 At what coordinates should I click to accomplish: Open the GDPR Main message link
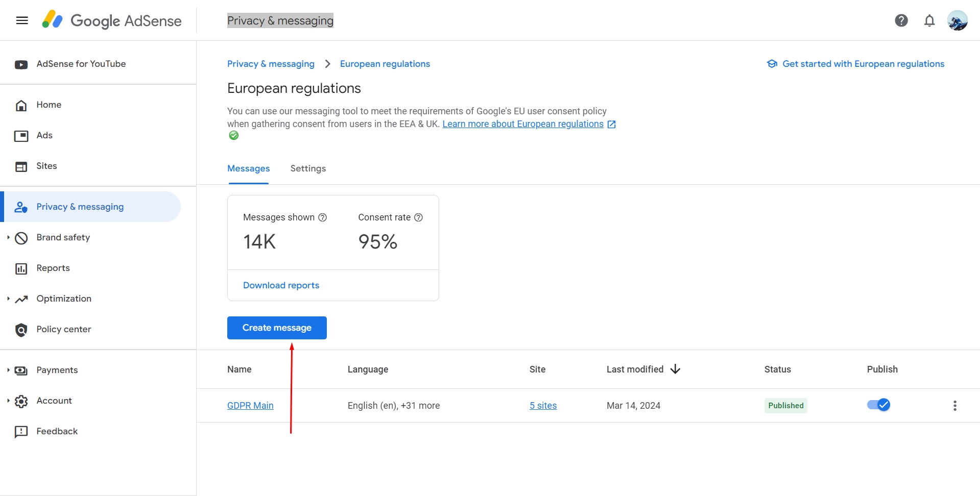[x=250, y=406]
